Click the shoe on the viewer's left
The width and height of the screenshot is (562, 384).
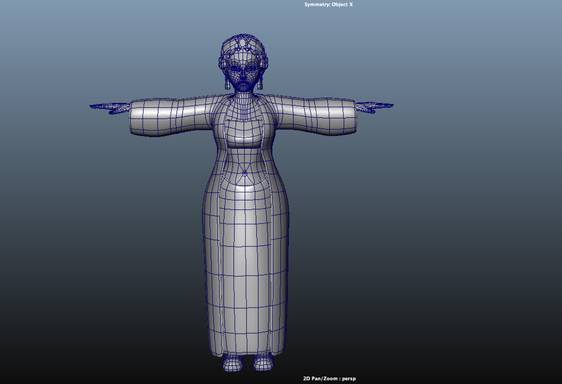tap(233, 362)
